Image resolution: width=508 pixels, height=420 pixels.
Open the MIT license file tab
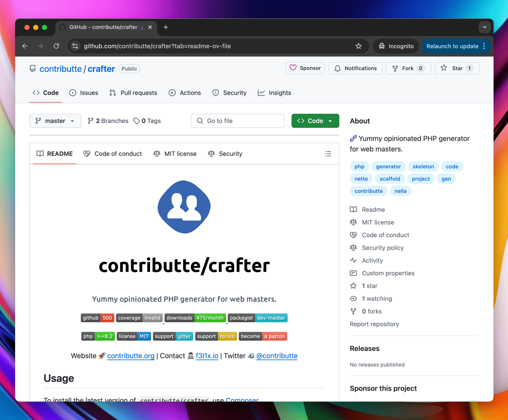pyautogui.click(x=175, y=154)
